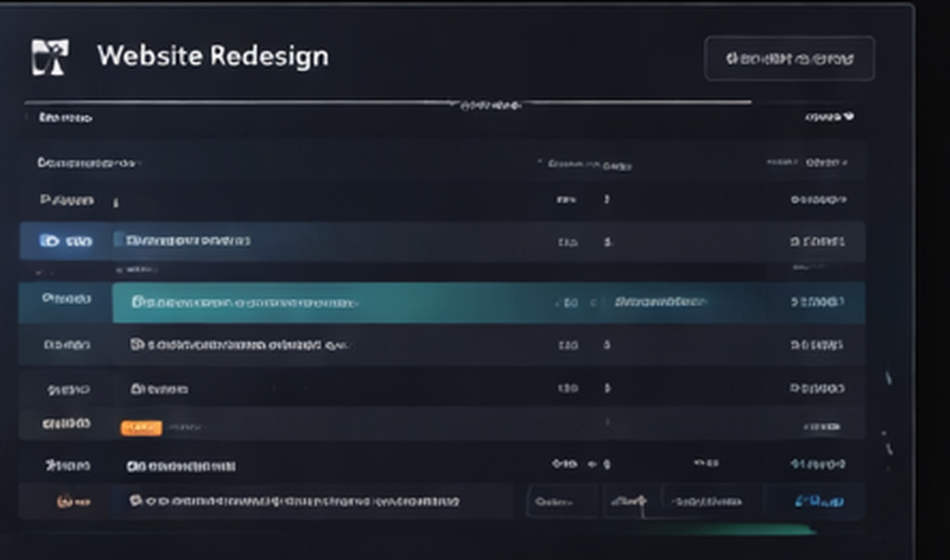Open the third outlined box in the bottom row
This screenshot has height=560, width=950.
(710, 501)
